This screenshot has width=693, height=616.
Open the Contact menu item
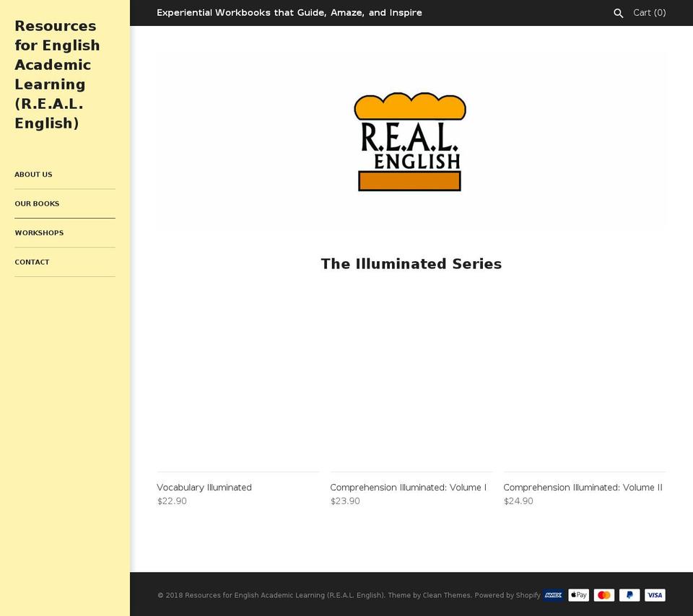click(x=32, y=262)
